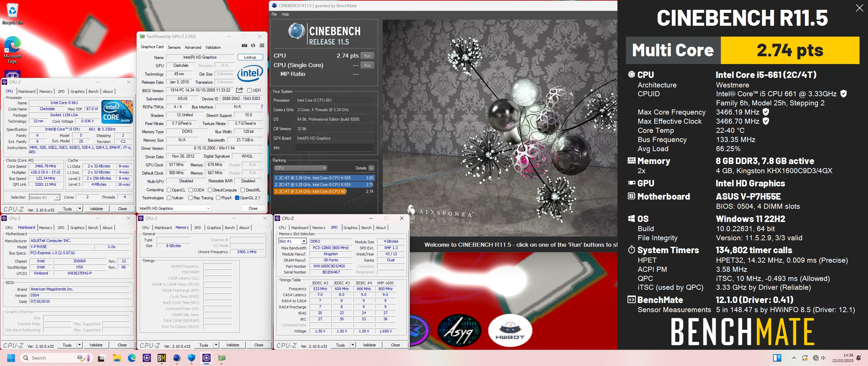The width and height of the screenshot is (868, 366).
Task: Open the Cinebench File menu
Action: click(274, 14)
